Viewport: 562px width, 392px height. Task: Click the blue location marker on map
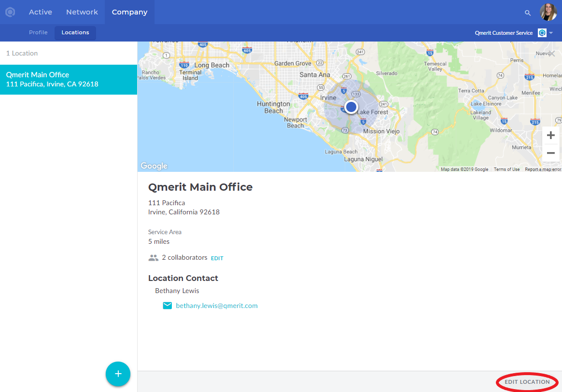click(x=351, y=107)
